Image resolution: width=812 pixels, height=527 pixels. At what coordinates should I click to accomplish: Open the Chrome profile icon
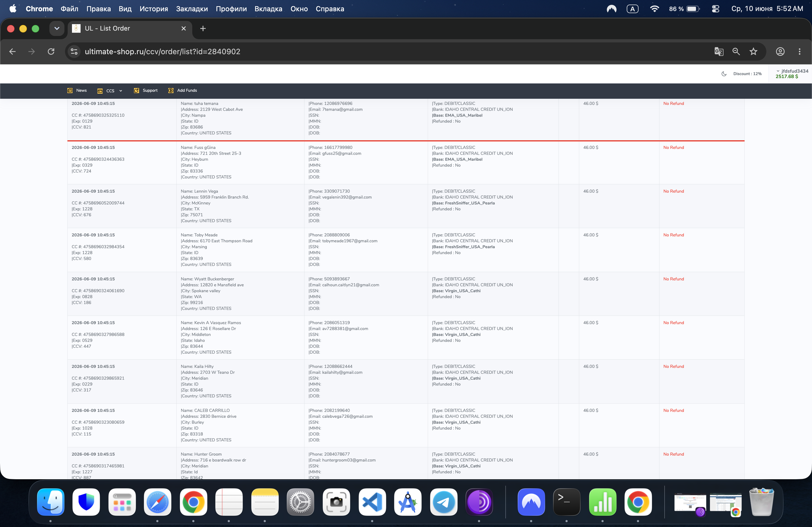tap(780, 52)
